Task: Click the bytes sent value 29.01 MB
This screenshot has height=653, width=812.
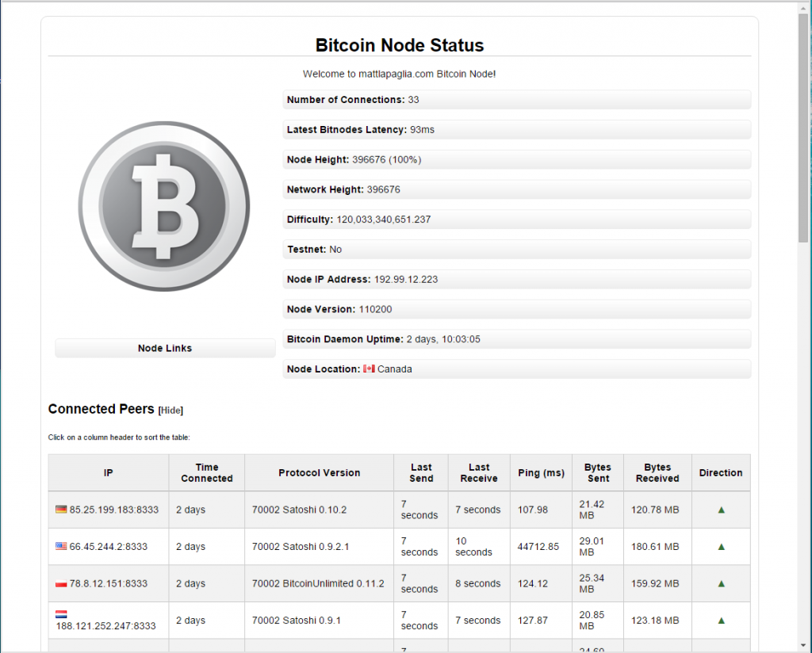Action: [592, 546]
